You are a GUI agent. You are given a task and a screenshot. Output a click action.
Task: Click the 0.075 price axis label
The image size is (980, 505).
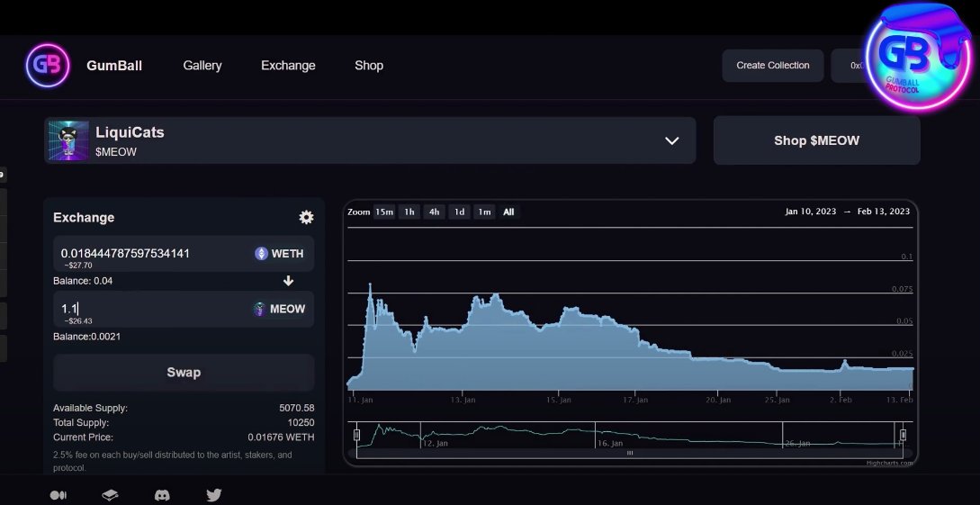[x=902, y=289]
